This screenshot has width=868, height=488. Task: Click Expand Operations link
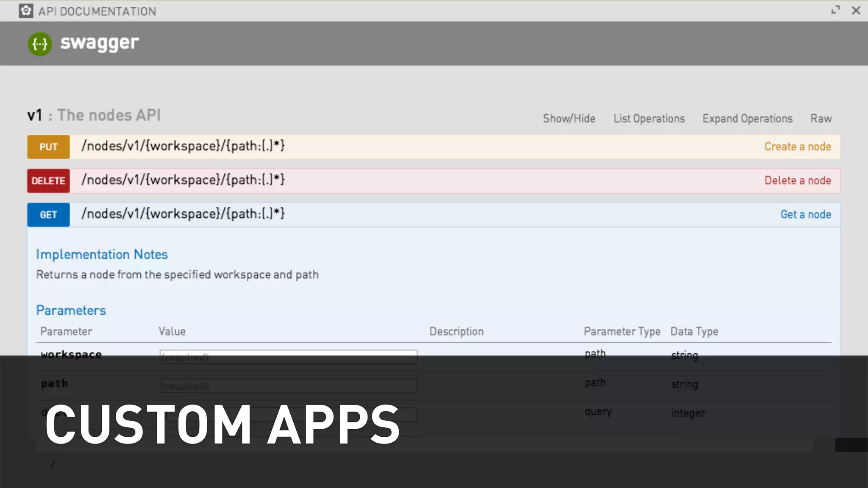pos(748,119)
